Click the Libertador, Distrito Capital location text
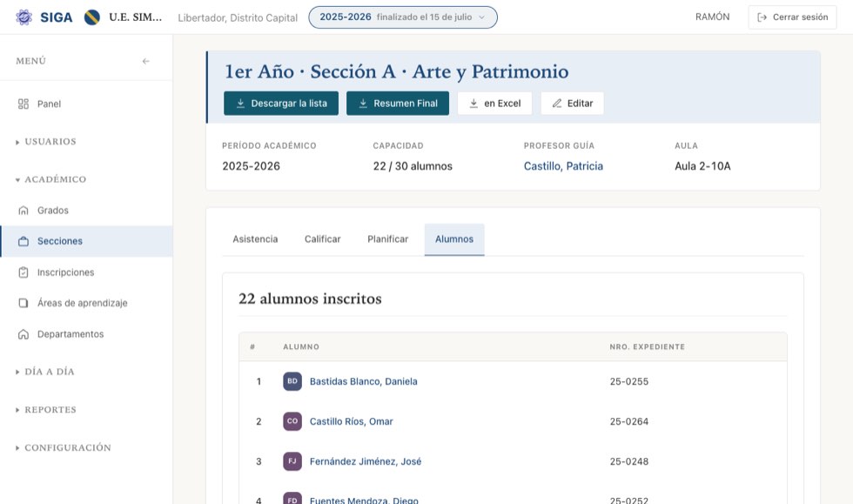The width and height of the screenshot is (853, 504). click(x=238, y=18)
